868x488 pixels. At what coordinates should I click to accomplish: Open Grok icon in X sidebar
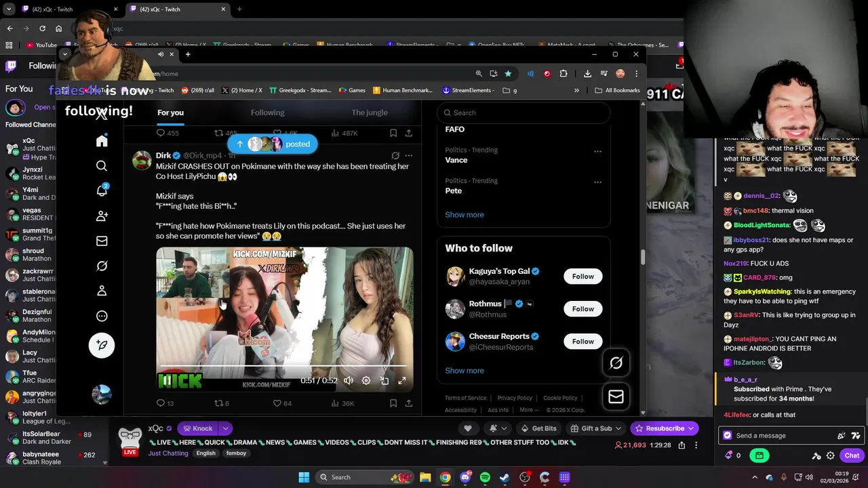[102, 266]
